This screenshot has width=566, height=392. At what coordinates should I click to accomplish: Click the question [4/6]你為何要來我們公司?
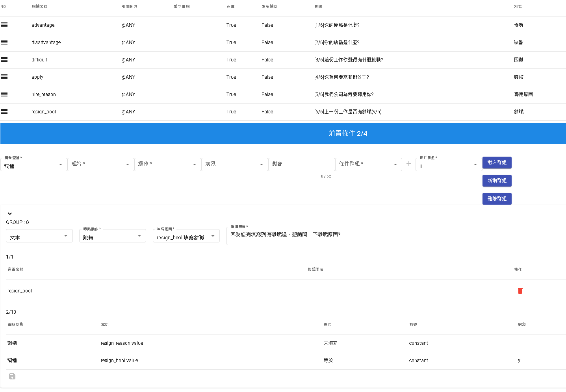point(341,77)
